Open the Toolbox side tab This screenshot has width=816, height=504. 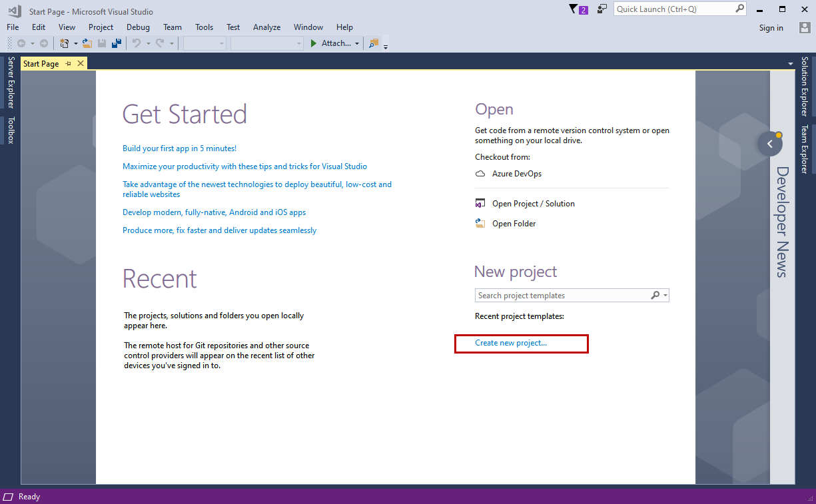coord(11,130)
